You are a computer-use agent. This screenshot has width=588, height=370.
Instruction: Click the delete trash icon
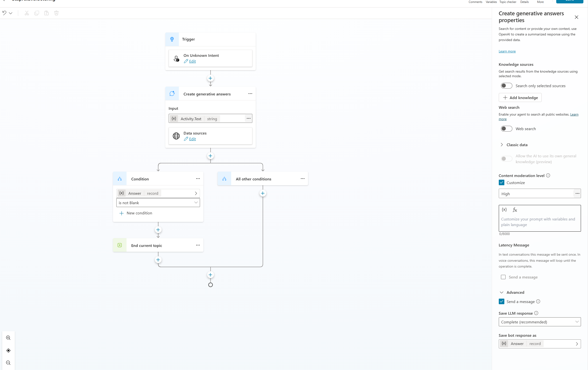coord(56,13)
